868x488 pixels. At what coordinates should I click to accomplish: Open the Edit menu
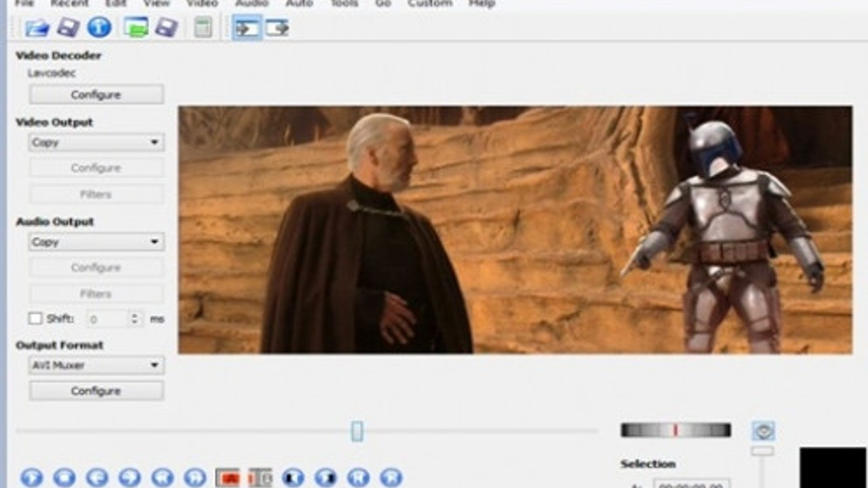(116, 3)
